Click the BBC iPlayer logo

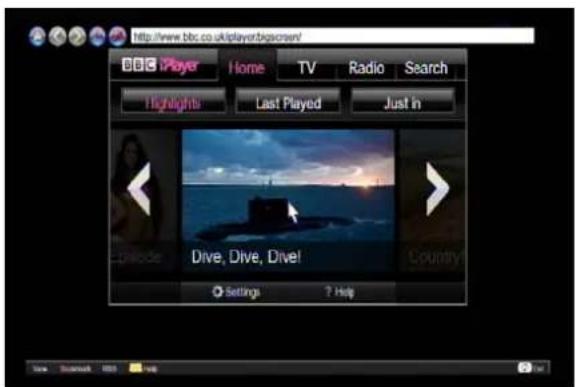(x=161, y=66)
